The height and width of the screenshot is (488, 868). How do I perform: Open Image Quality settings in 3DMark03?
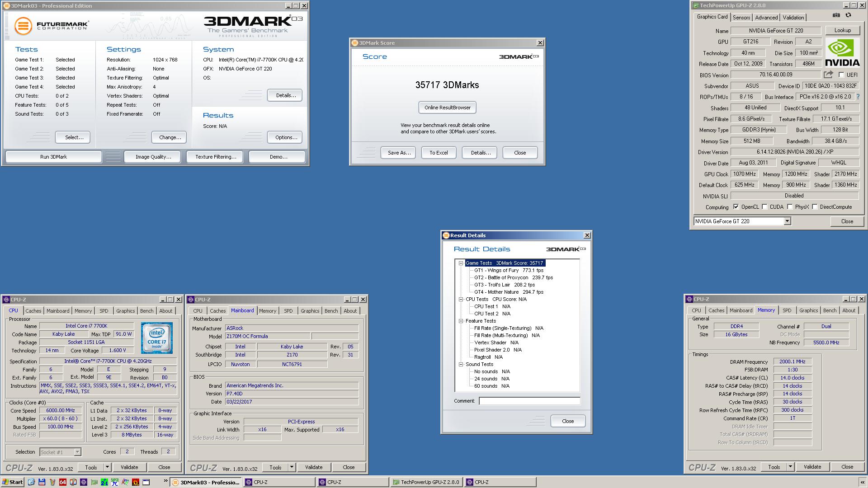153,157
